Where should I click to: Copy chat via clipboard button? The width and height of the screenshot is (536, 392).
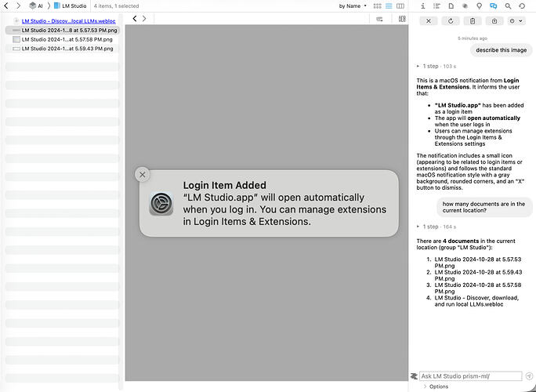[473, 21]
